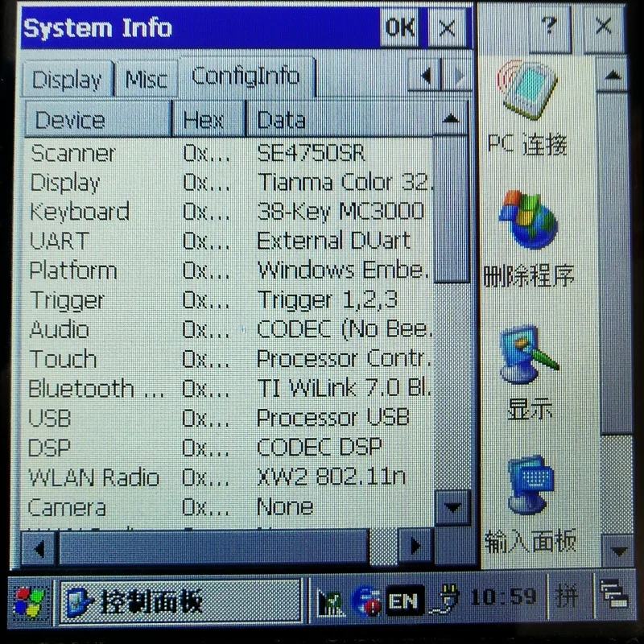Click the 拼 input method tray icon
The height and width of the screenshot is (644, 644).
pyautogui.click(x=567, y=597)
